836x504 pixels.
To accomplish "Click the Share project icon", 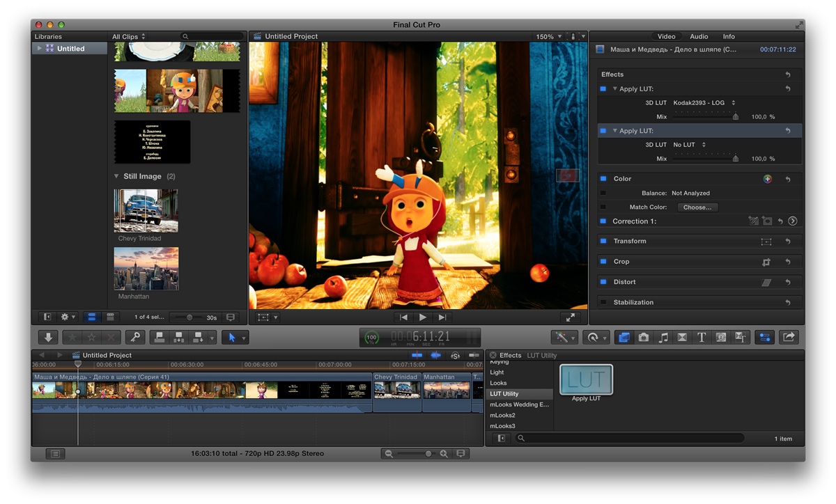I will point(789,337).
